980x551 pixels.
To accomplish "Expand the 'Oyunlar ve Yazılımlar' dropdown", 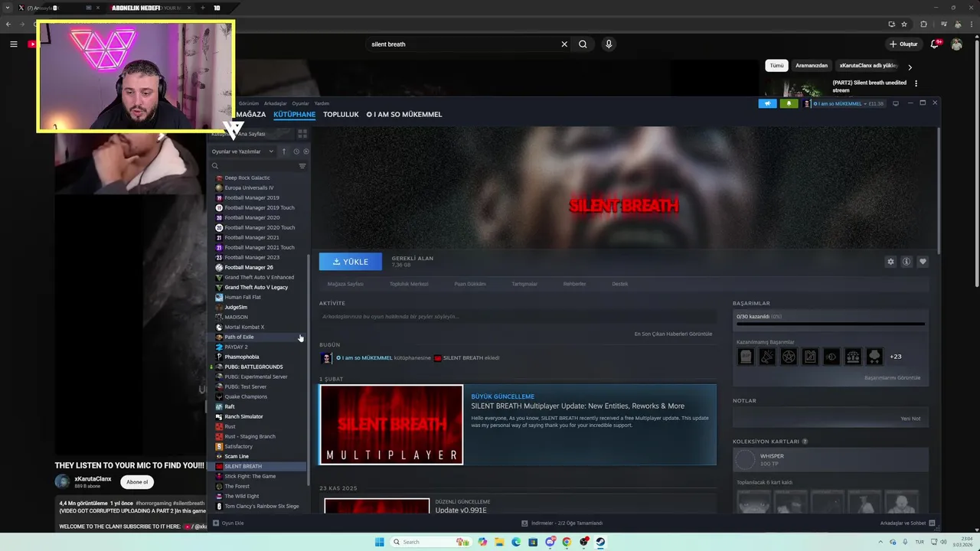I will tap(243, 152).
